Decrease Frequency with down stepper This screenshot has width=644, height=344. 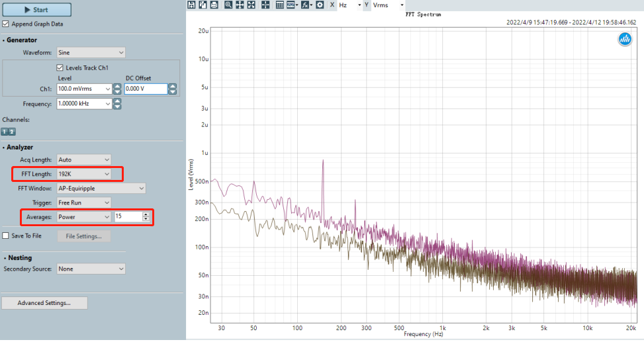[117, 107]
